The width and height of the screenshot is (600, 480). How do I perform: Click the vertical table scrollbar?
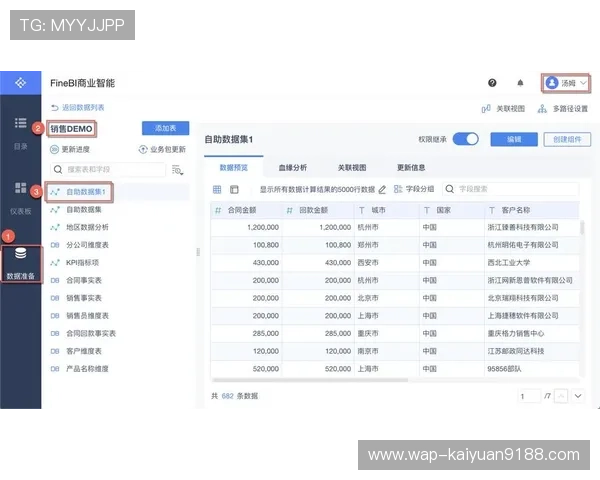pyautogui.click(x=582, y=227)
